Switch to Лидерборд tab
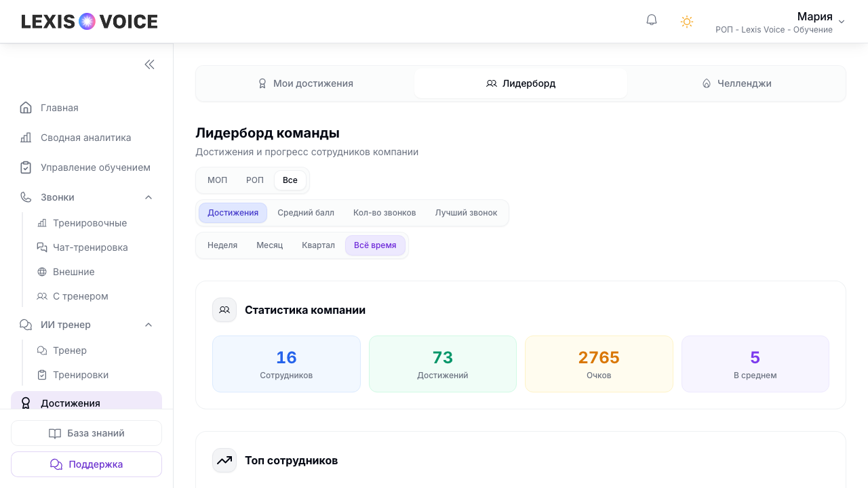The height and width of the screenshot is (488, 868). point(521,83)
